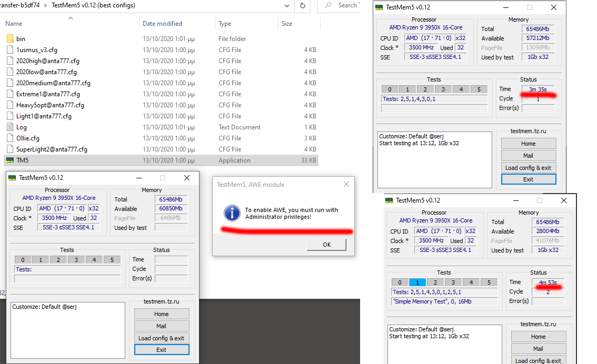Select the Light1@anta777.cfg file icon

point(10,116)
